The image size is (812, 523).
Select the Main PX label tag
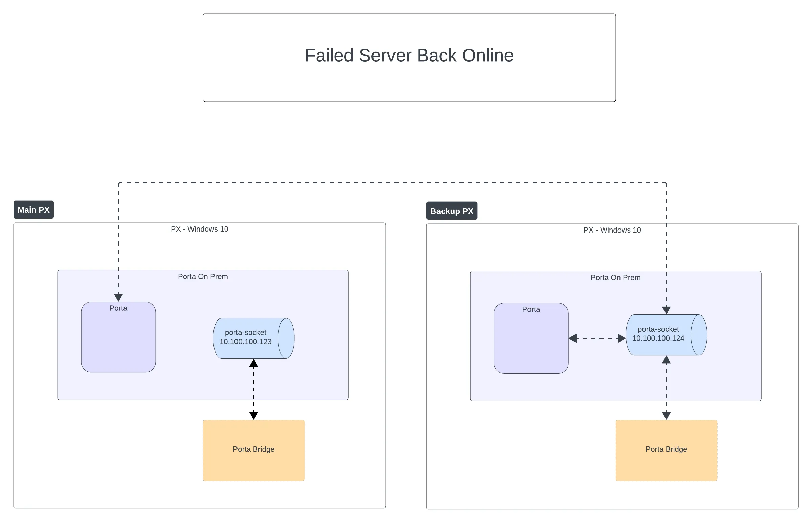point(33,210)
